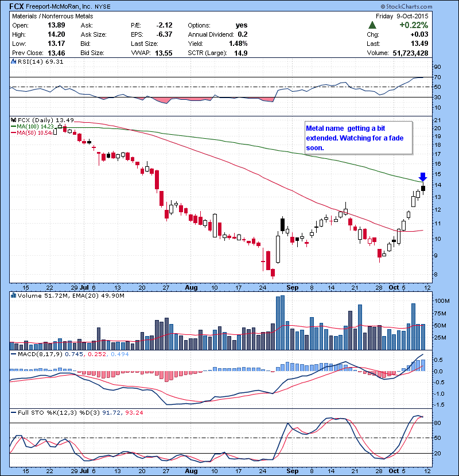
Task: Click the FCX ticker symbol in header
Action: tap(17, 6)
